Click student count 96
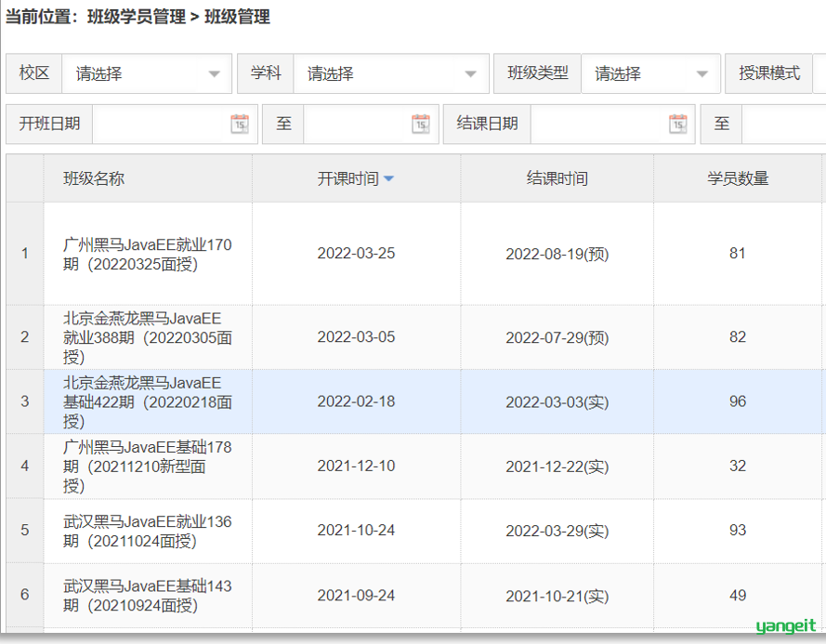 pos(738,401)
